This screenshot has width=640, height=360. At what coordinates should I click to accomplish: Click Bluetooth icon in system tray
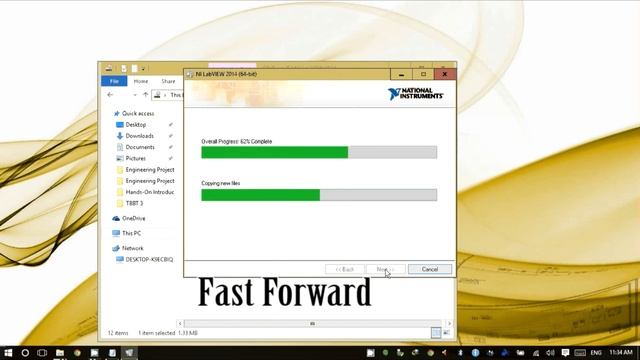tap(460, 353)
